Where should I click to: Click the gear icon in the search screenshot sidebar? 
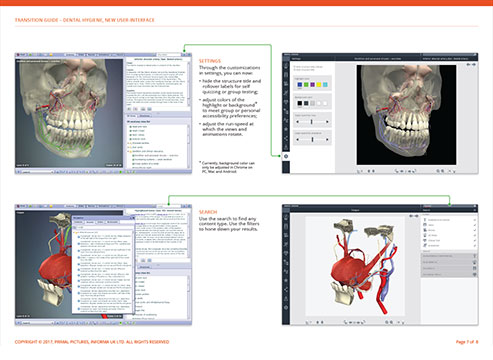286,307
